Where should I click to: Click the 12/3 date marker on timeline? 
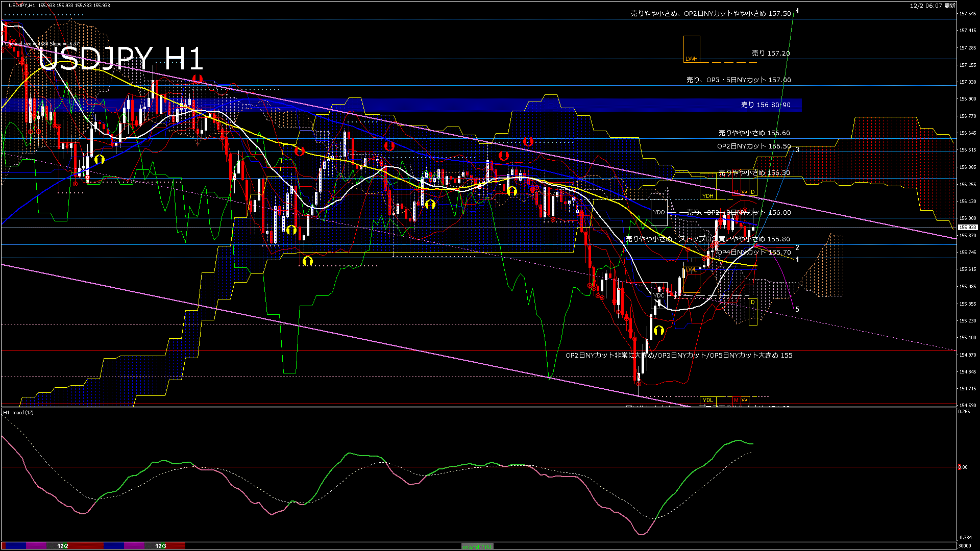pyautogui.click(x=160, y=546)
